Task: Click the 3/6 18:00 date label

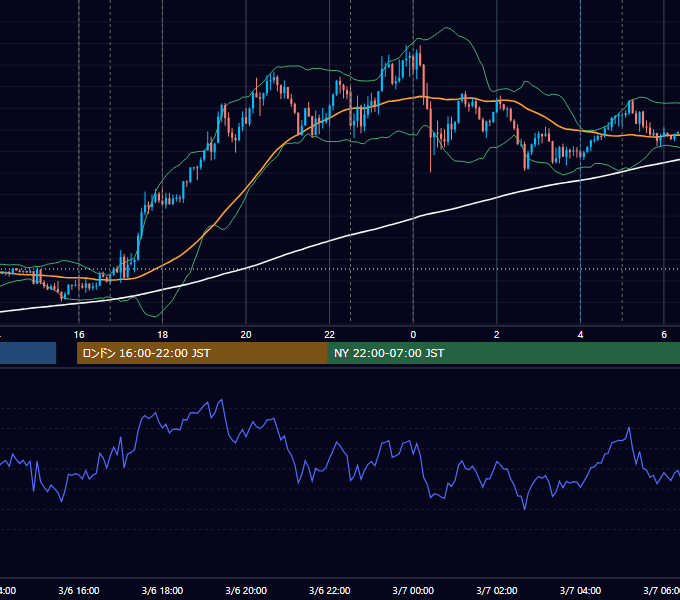Action: click(x=162, y=591)
